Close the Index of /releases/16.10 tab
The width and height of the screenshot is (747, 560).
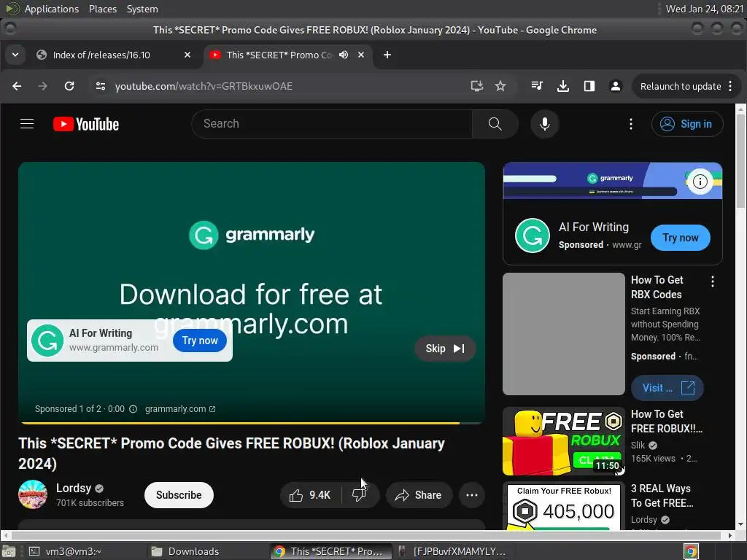pyautogui.click(x=187, y=55)
